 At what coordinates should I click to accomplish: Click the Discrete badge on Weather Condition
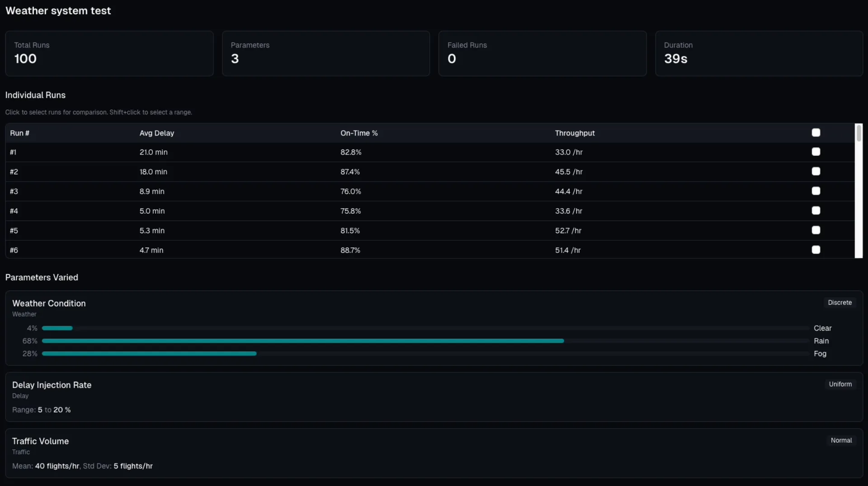[840, 302]
